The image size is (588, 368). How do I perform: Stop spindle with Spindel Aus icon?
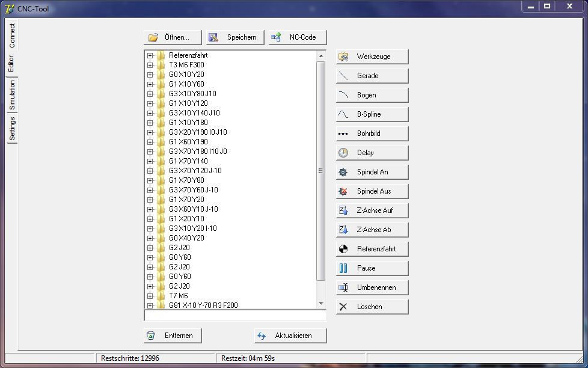343,191
